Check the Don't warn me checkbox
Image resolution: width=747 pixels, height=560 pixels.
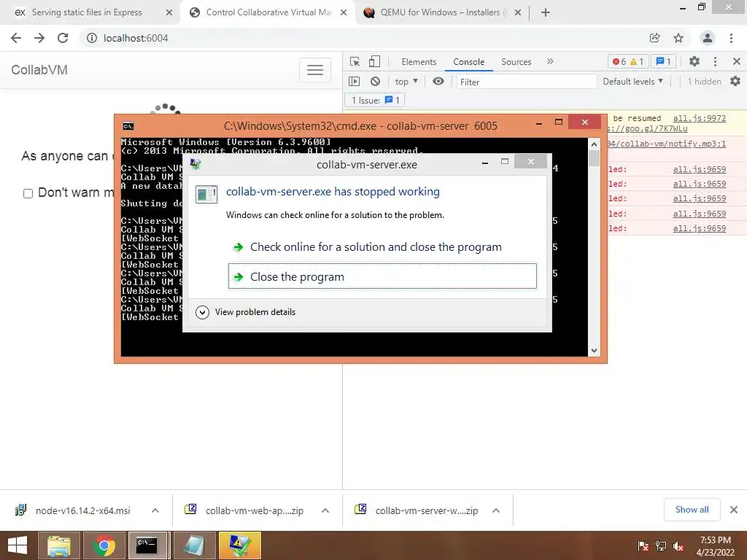pyautogui.click(x=28, y=193)
